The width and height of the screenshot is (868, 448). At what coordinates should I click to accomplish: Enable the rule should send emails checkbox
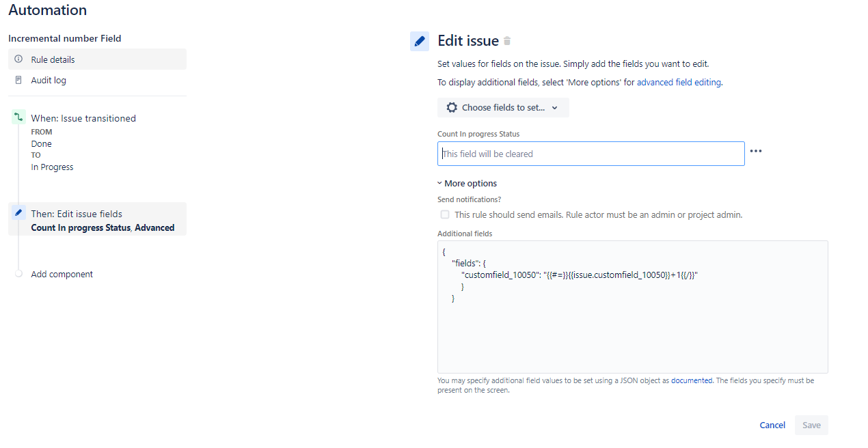pyautogui.click(x=445, y=214)
